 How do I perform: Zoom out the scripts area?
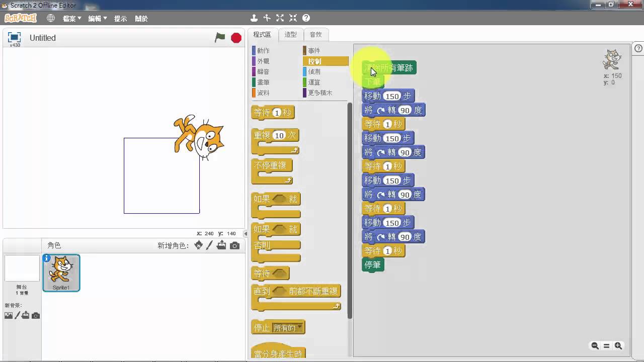(x=595, y=346)
